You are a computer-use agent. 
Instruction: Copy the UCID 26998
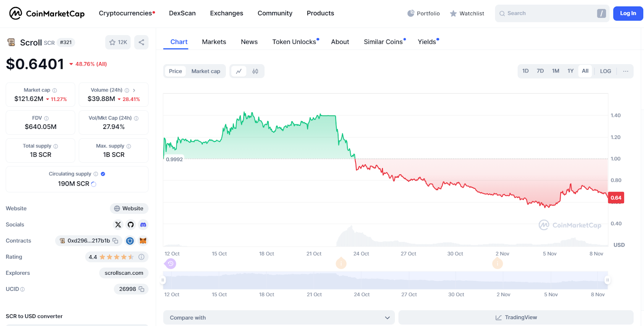coord(141,289)
